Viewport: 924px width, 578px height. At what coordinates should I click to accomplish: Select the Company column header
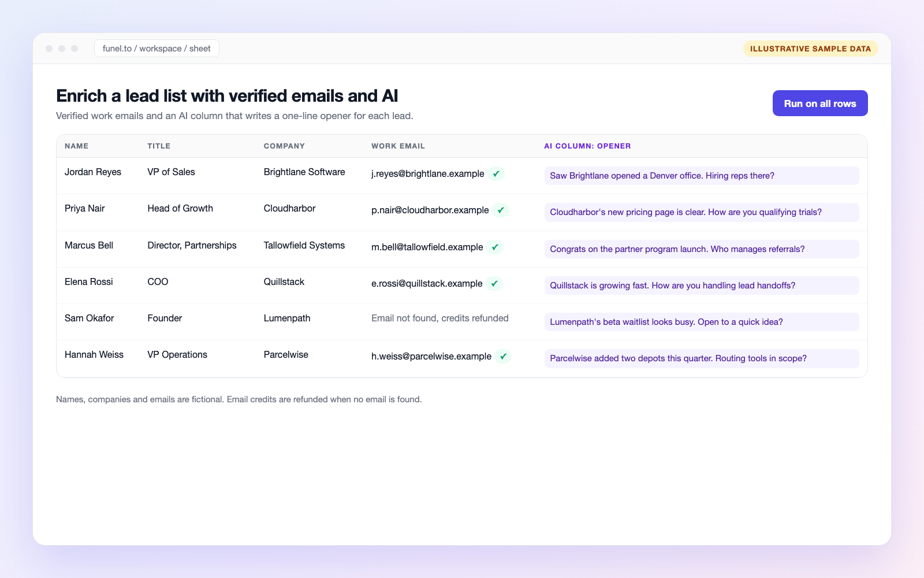[284, 146]
